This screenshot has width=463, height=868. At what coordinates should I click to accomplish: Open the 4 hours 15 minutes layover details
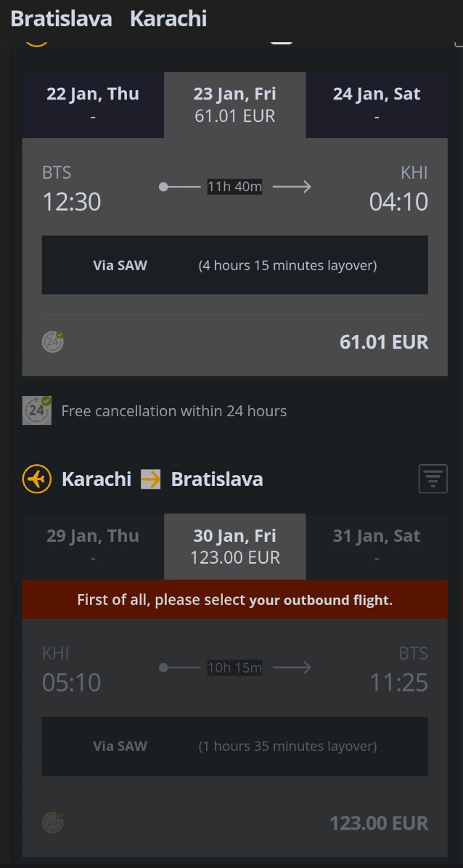[234, 265]
